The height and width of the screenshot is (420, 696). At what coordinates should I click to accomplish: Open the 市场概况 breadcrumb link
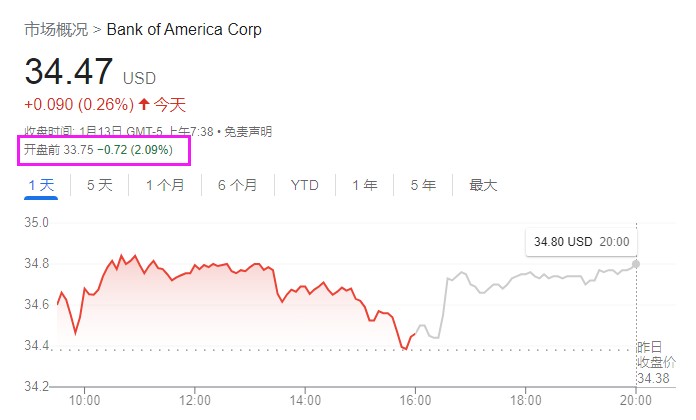pos(55,30)
